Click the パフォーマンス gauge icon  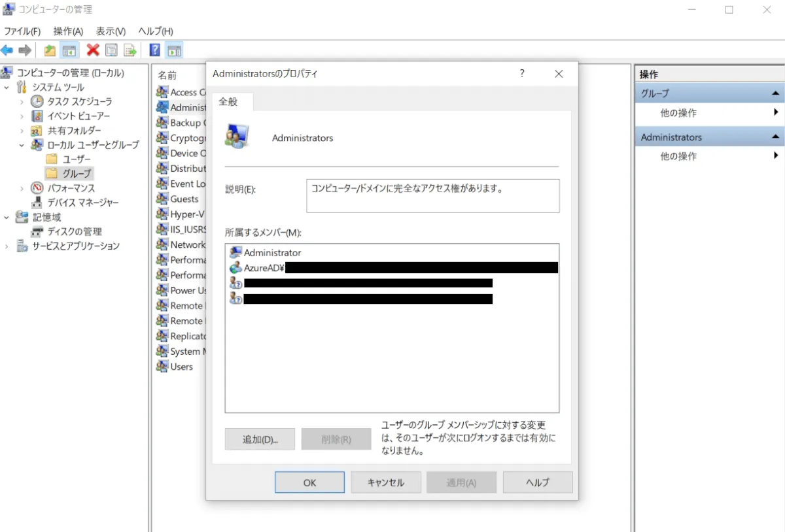pos(37,188)
